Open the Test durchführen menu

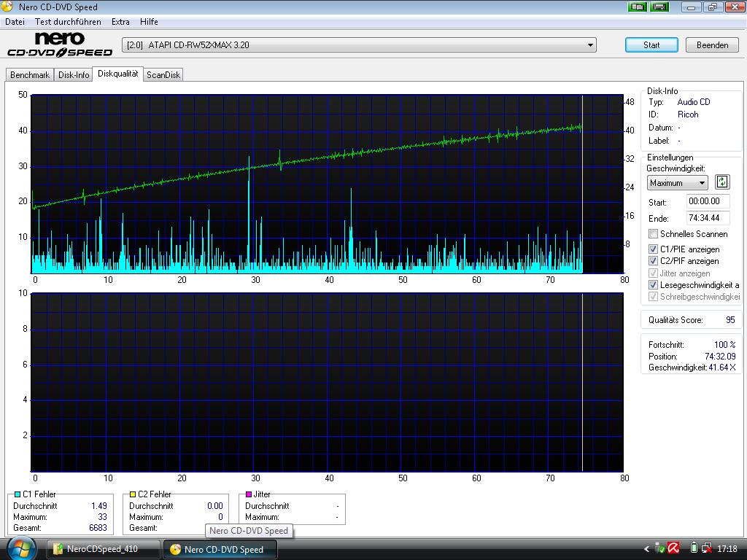[x=68, y=22]
